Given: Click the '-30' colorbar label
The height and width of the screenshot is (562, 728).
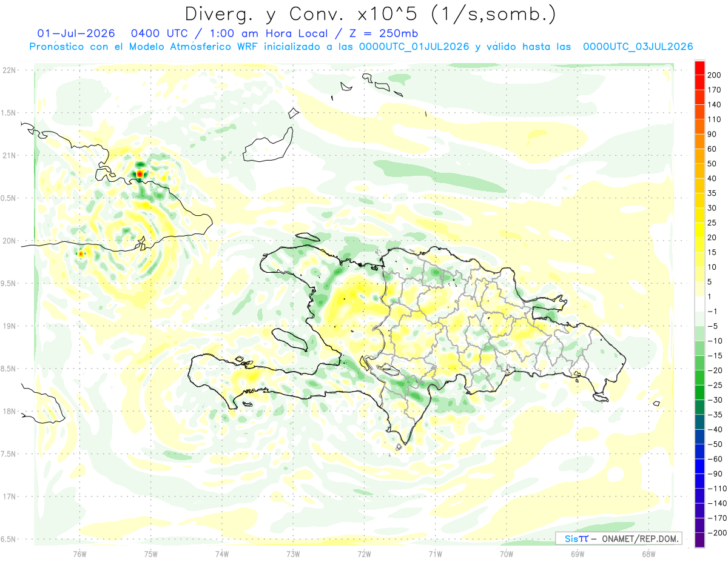Looking at the screenshot, I should (716, 400).
